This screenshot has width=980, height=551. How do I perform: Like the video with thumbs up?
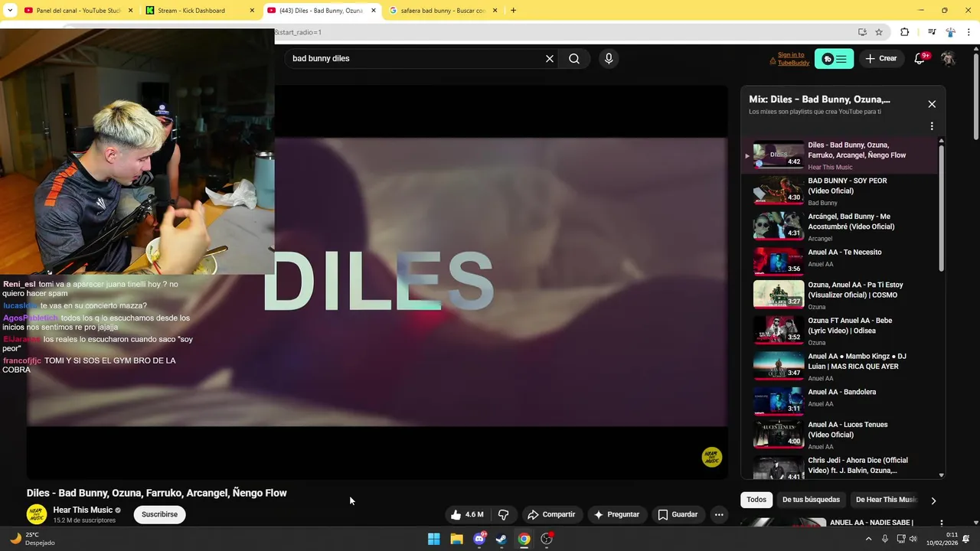tap(467, 514)
